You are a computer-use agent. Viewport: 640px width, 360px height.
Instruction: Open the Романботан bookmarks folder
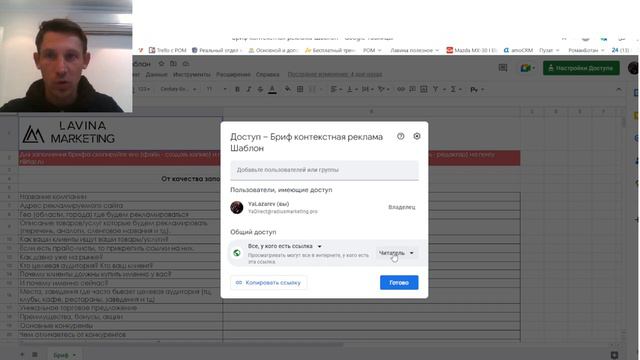(x=586, y=50)
